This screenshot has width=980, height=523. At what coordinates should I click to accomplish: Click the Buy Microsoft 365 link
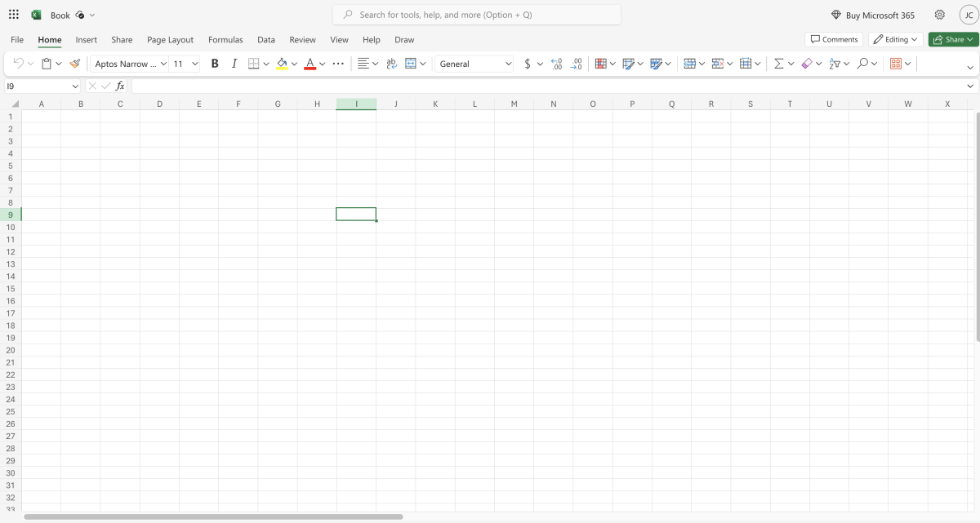[874, 15]
